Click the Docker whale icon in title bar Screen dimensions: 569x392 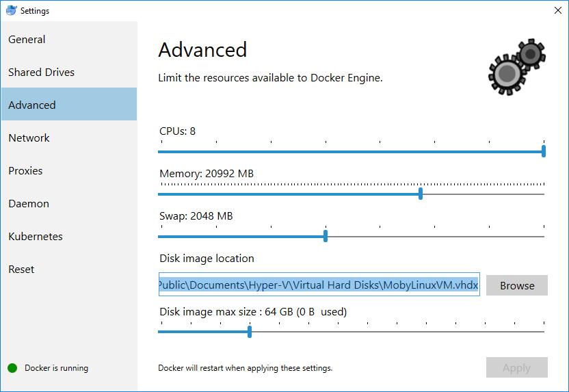11,10
